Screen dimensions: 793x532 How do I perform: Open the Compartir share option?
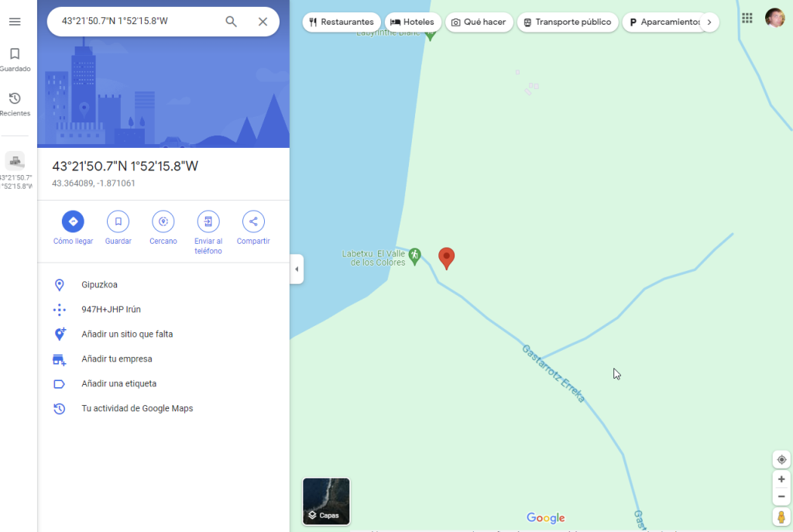(253, 221)
